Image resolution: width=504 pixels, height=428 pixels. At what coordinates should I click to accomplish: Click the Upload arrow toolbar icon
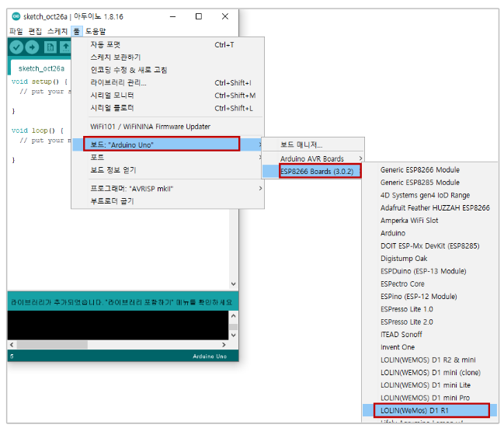(32, 47)
